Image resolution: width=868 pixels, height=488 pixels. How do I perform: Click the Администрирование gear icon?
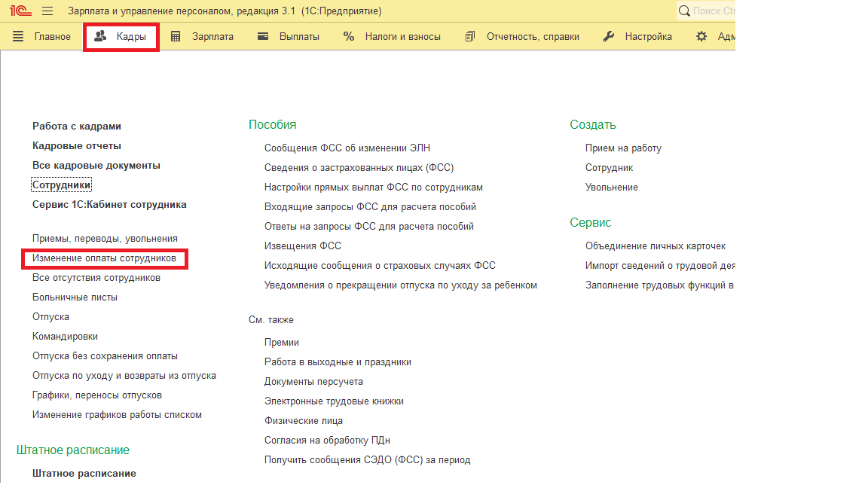701,36
